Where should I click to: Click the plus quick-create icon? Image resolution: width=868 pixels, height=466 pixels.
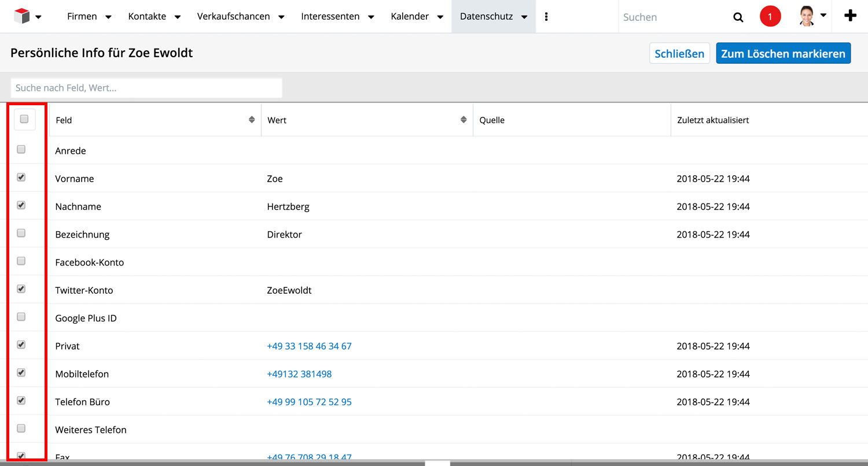pos(850,16)
